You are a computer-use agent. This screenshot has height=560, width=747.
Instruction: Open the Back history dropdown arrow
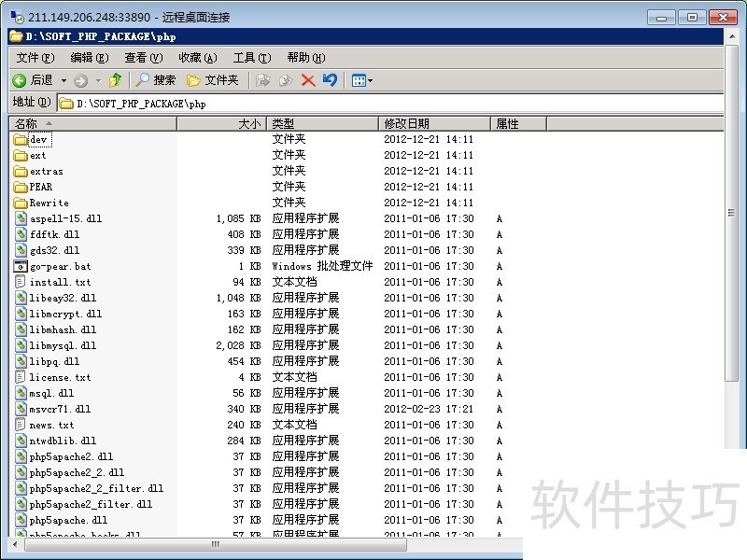pos(63,81)
